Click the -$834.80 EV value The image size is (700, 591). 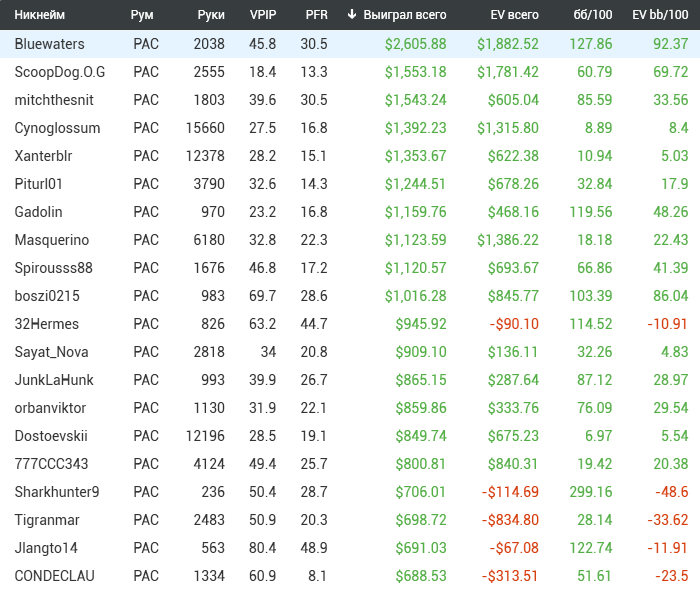click(510, 520)
